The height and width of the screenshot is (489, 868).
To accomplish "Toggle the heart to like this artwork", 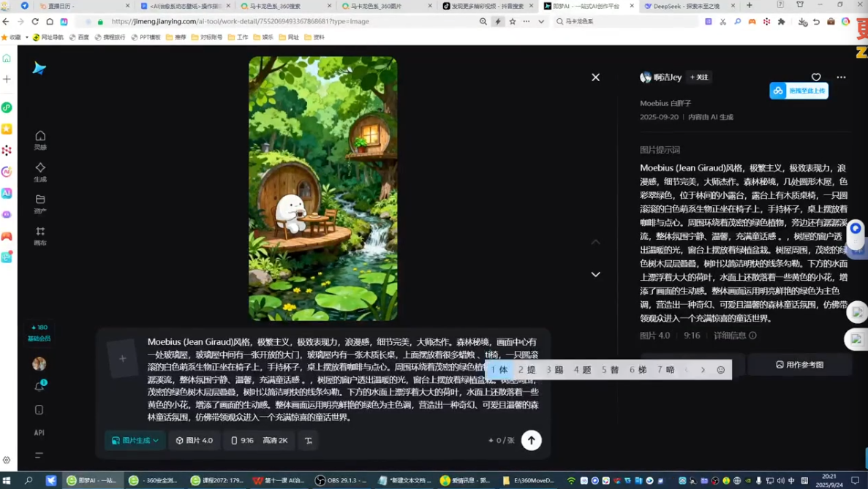I will point(816,77).
